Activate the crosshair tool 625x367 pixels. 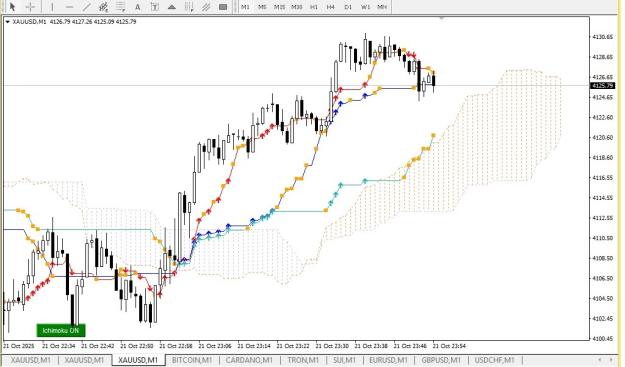tap(30, 6)
